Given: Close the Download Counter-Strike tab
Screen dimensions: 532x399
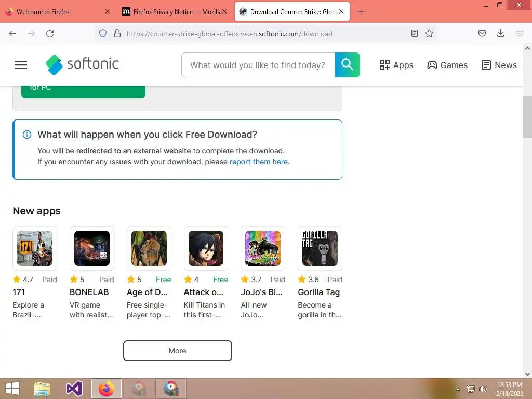Looking at the screenshot, I should [341, 11].
